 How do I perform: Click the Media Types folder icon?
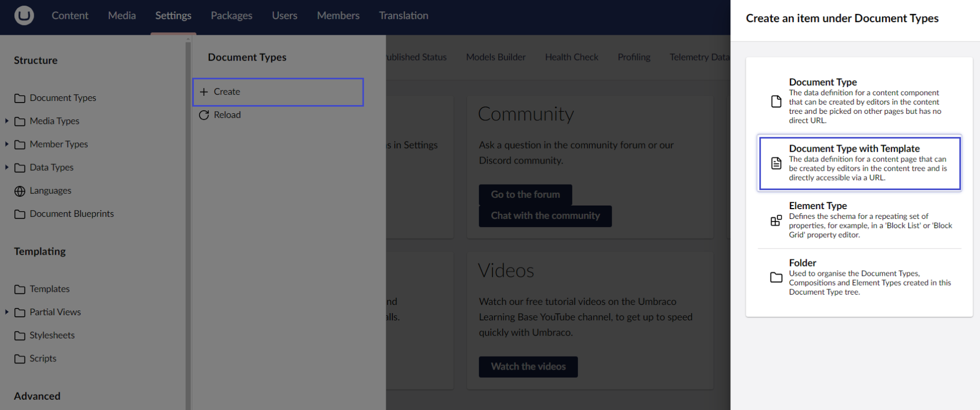point(19,121)
